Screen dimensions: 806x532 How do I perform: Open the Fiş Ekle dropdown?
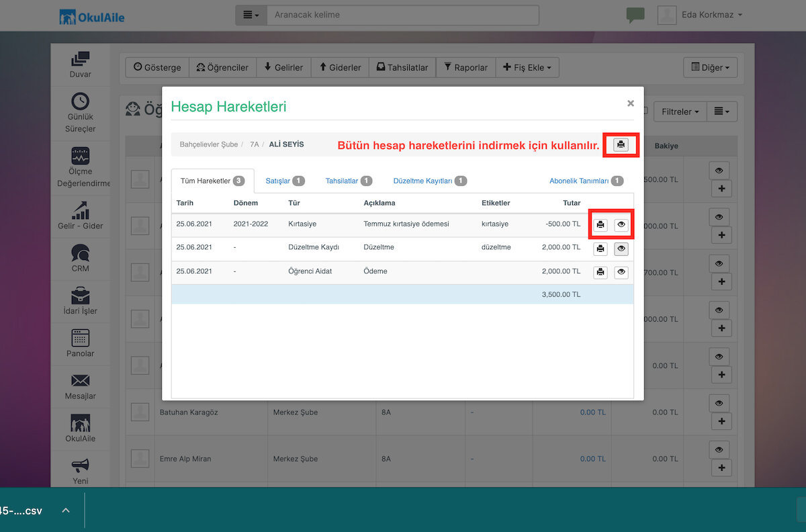(x=527, y=67)
